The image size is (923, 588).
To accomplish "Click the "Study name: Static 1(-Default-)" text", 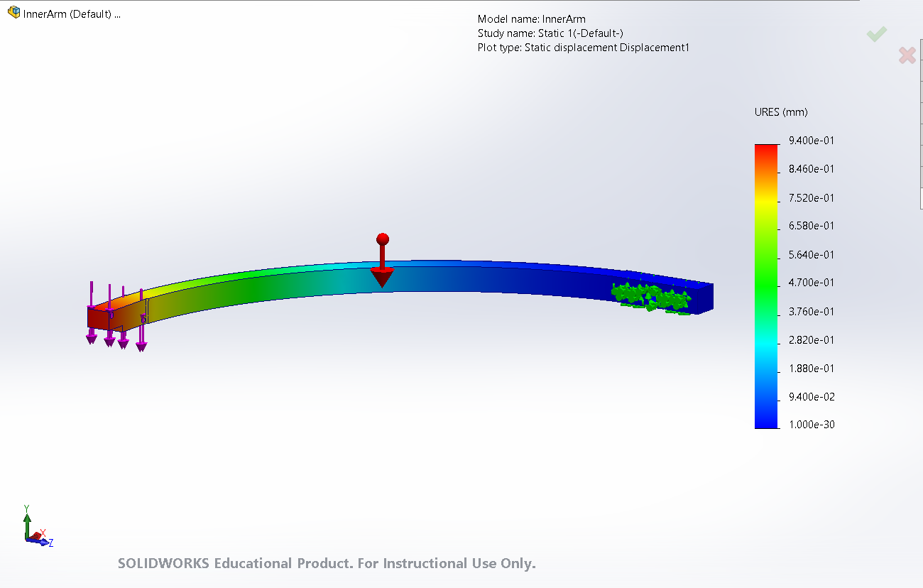I will coord(551,33).
